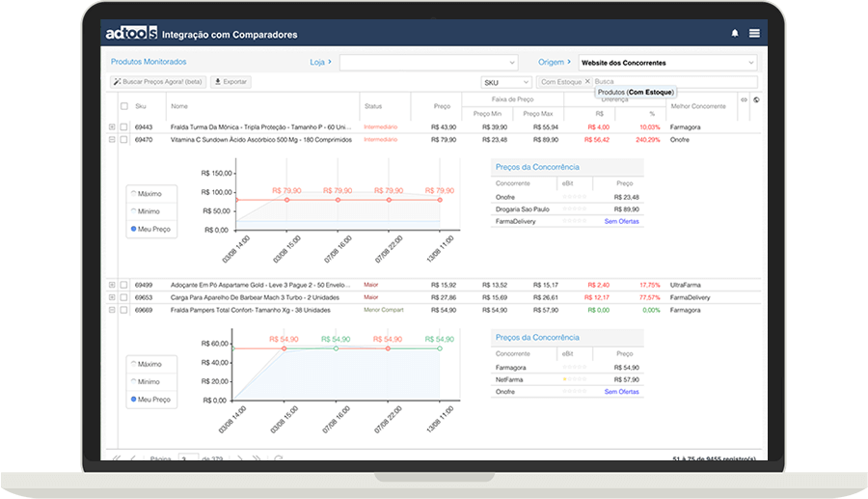
Task: Expand row 69499 Adoçante Em Pó
Action: (x=112, y=285)
